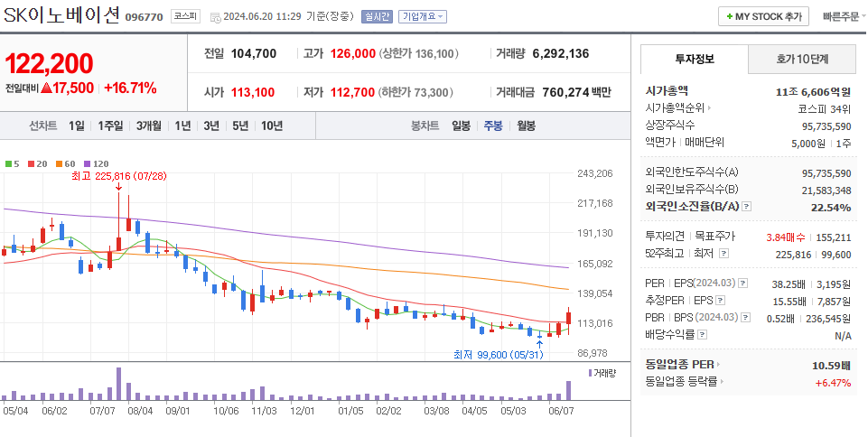Image resolution: width=868 pixels, height=437 pixels.
Task: Click the 동일업종 등락률 value +6.47%
Action: point(833,382)
